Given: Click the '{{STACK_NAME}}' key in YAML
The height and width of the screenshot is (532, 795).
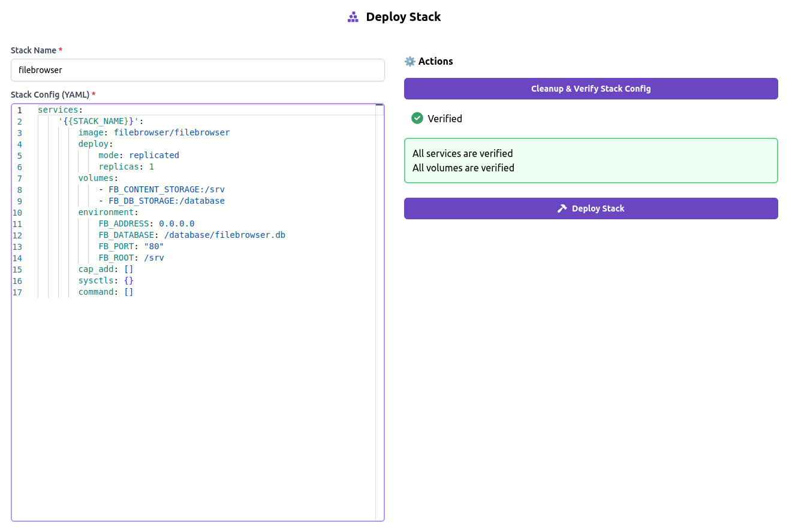Looking at the screenshot, I should coord(101,121).
